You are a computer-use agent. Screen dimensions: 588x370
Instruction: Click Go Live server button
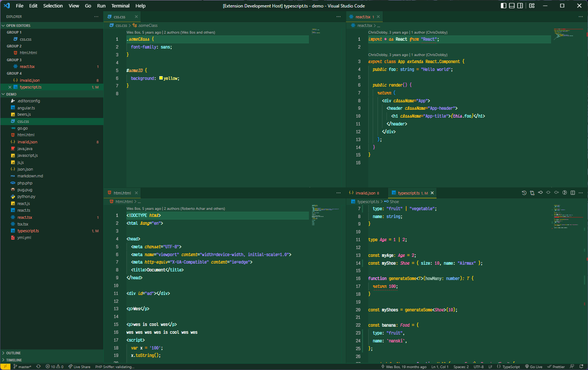click(x=534, y=367)
